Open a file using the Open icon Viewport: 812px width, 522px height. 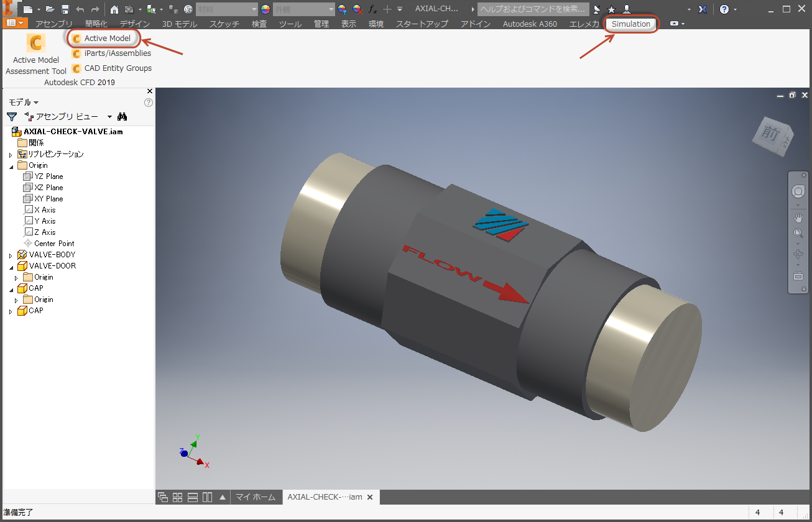point(50,9)
